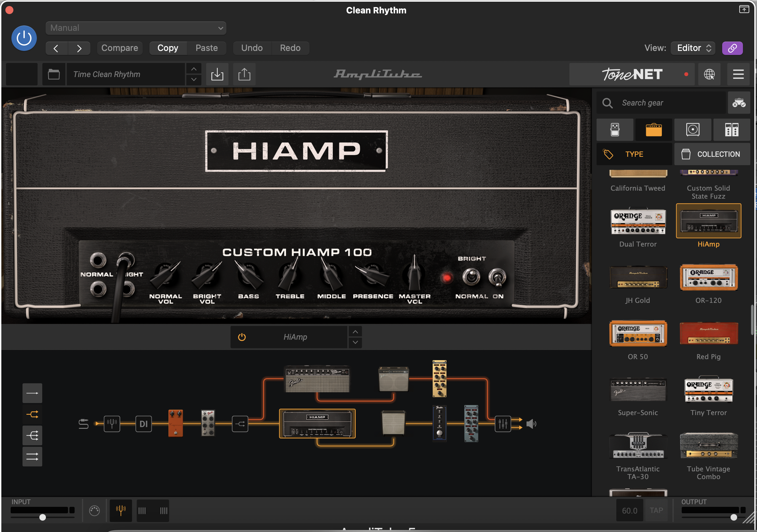Click the Compare button
The width and height of the screenshot is (757, 532).
[120, 48]
